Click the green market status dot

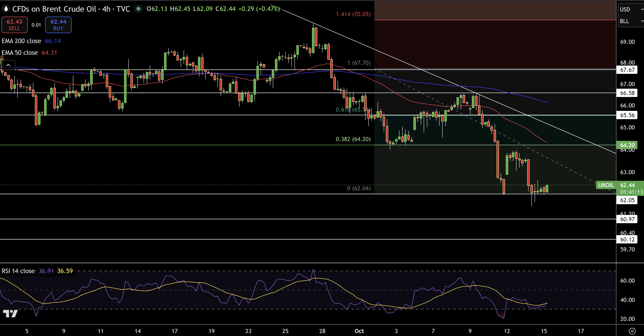[138, 9]
